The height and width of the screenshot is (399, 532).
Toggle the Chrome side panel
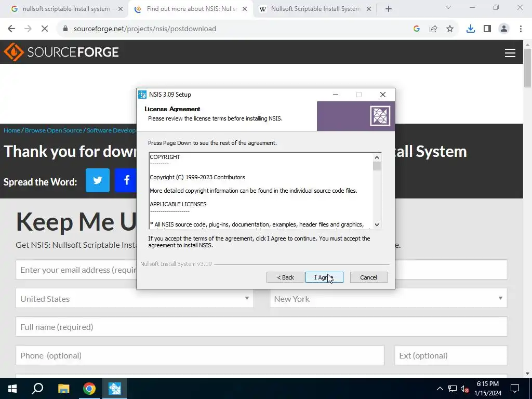[x=487, y=29]
